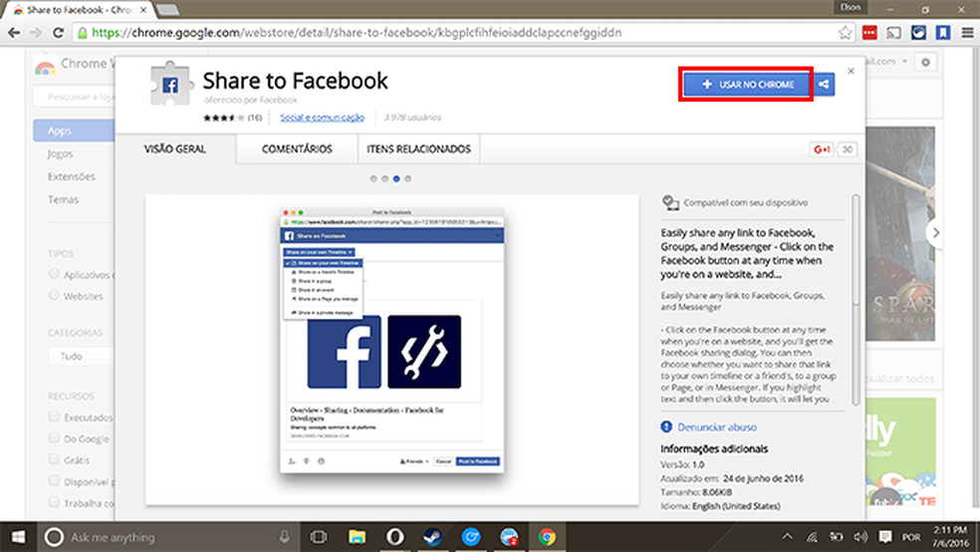
Task: Select the first screenshot carousel dot
Action: (373, 178)
